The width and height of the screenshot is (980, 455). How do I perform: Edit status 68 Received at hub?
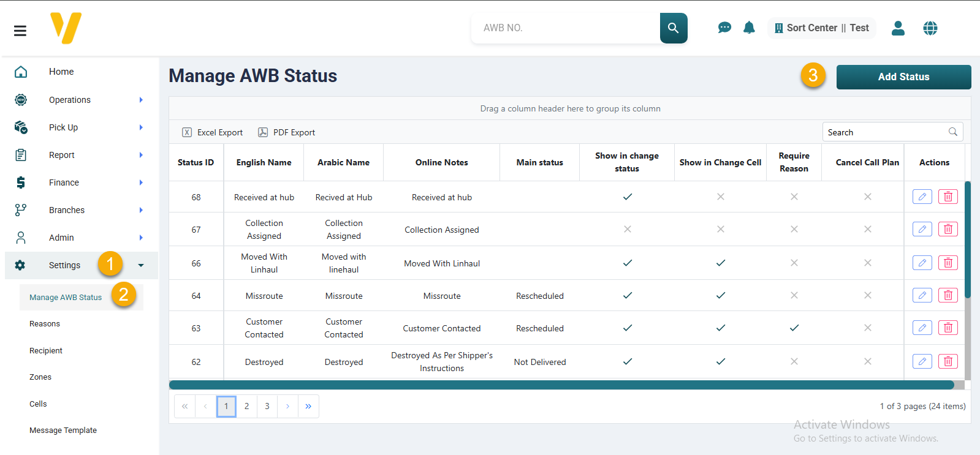point(922,197)
